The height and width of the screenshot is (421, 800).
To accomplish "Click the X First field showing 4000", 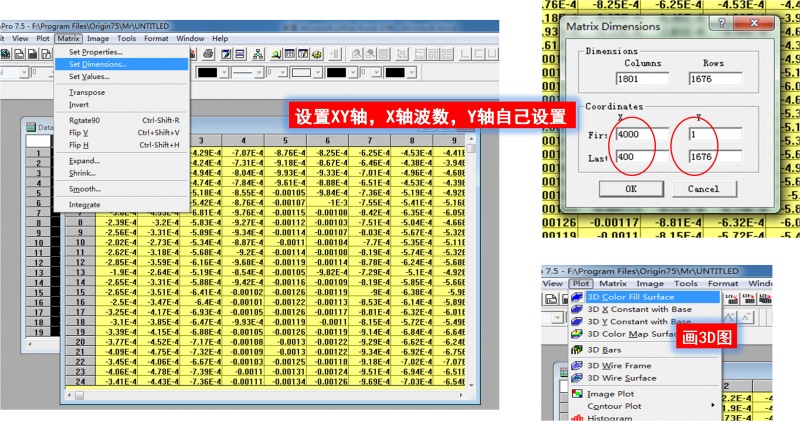I will click(x=643, y=134).
